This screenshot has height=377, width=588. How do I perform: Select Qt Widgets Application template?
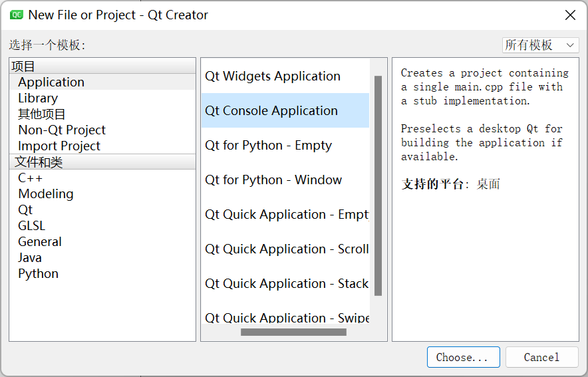(285, 76)
